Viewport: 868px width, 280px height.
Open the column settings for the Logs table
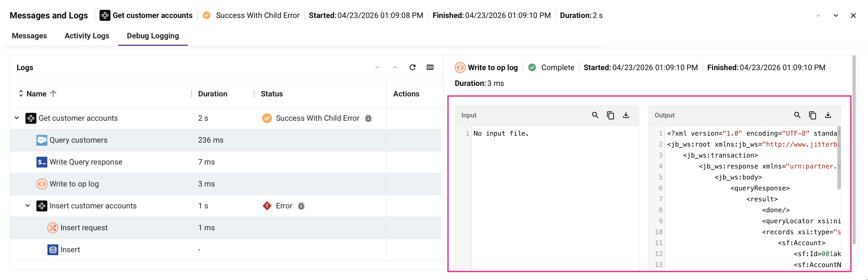[x=430, y=67]
